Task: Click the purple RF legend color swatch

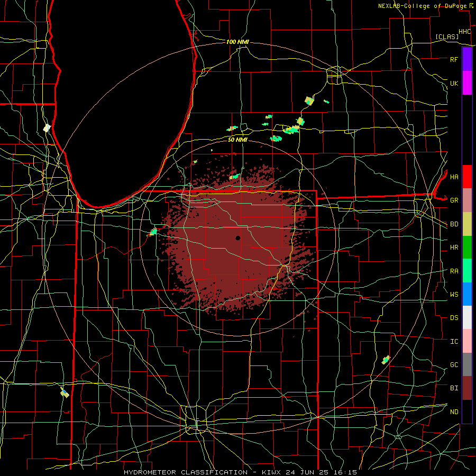Action: tap(467, 59)
